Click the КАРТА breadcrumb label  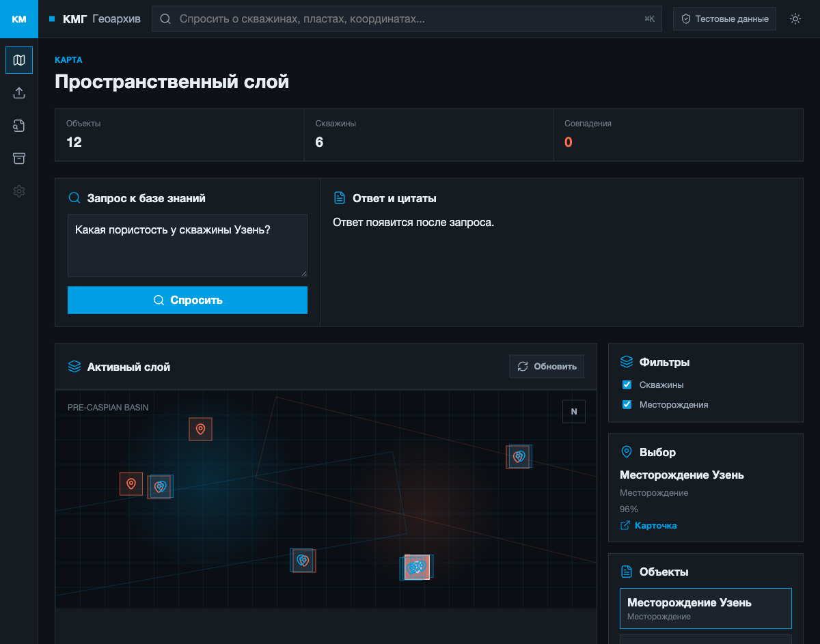tap(68, 60)
